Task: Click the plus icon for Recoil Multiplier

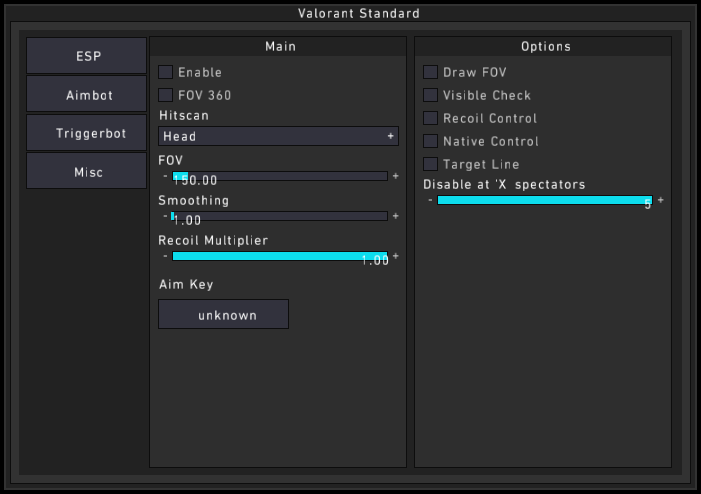Action: tap(395, 256)
